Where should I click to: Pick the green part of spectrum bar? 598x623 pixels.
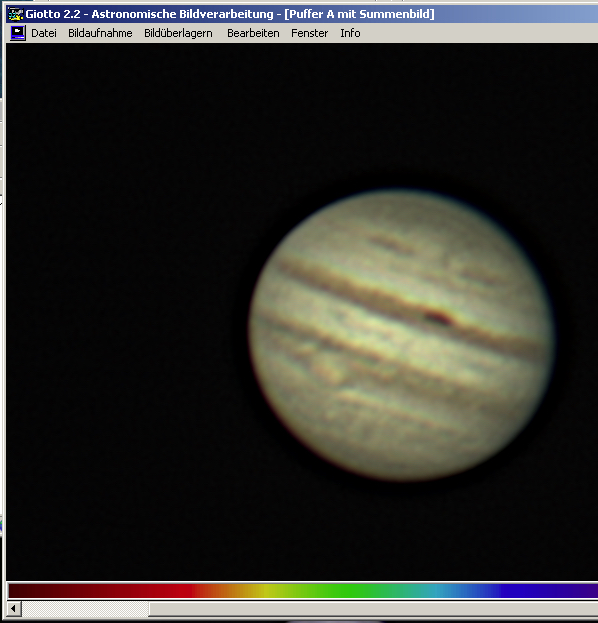pos(342,591)
